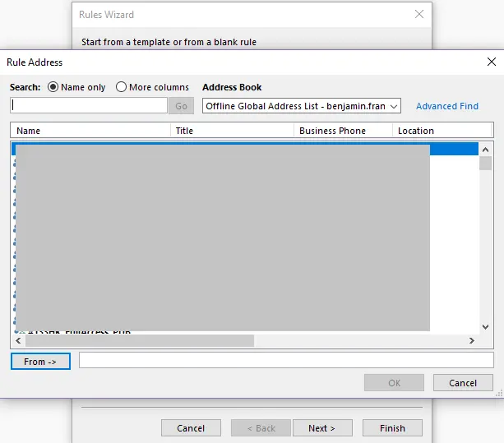This screenshot has height=443, width=504.
Task: Click the horizontal scroll left arrow
Action: tap(18, 340)
